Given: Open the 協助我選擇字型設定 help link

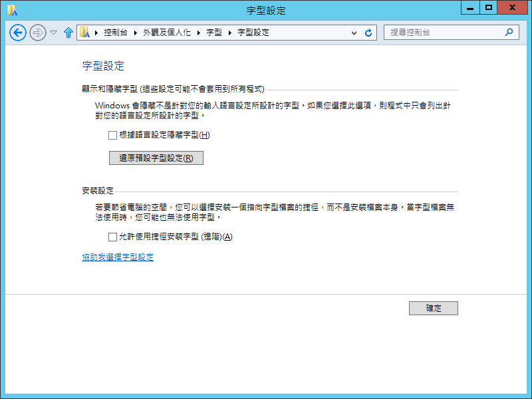Looking at the screenshot, I should click(x=118, y=257).
